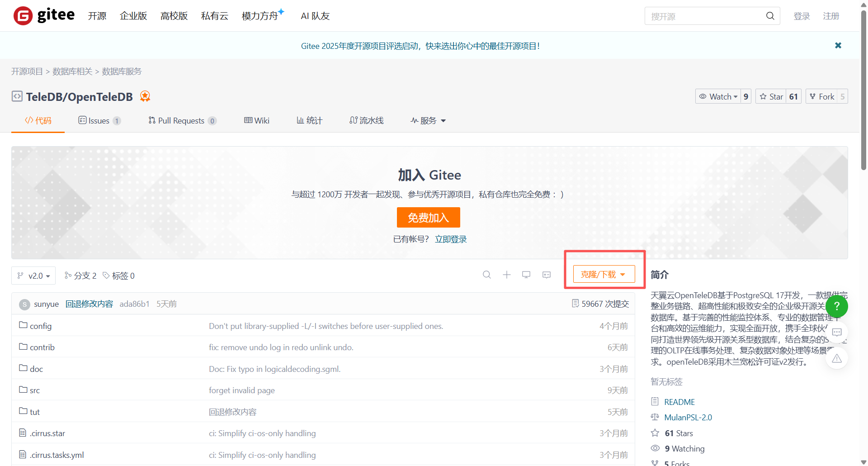Click the sunyue avatar icon
Image resolution: width=868 pixels, height=466 pixels.
point(24,304)
